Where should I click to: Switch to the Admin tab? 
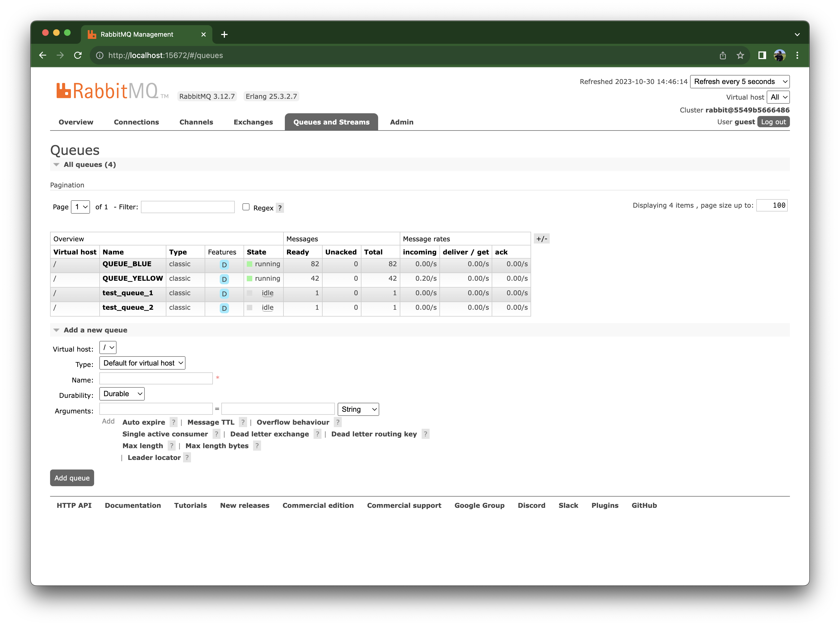[x=402, y=122]
